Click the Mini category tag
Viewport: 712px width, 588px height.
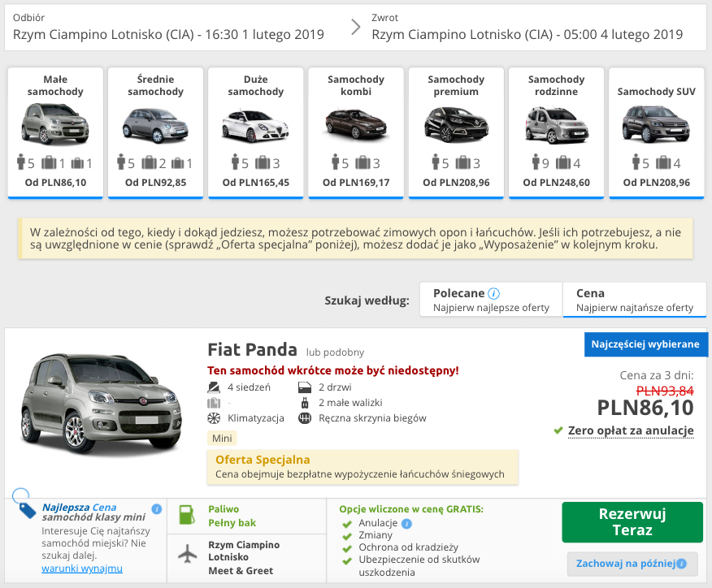tap(222, 439)
